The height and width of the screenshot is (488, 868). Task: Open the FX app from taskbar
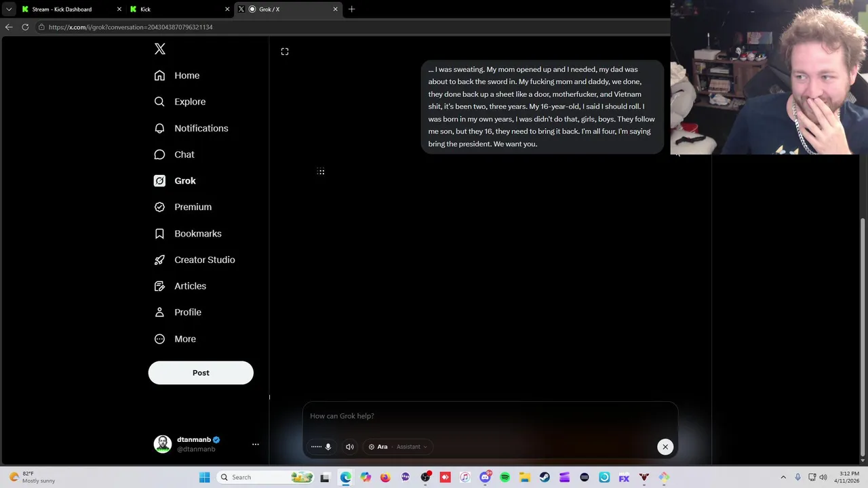(x=624, y=477)
